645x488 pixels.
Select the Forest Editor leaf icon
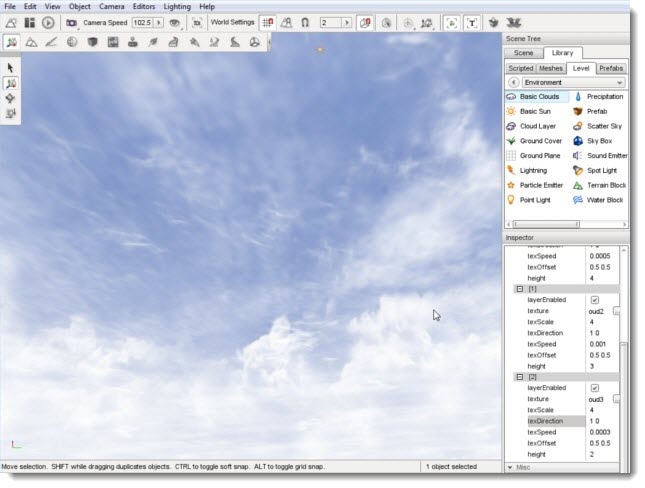click(153, 42)
